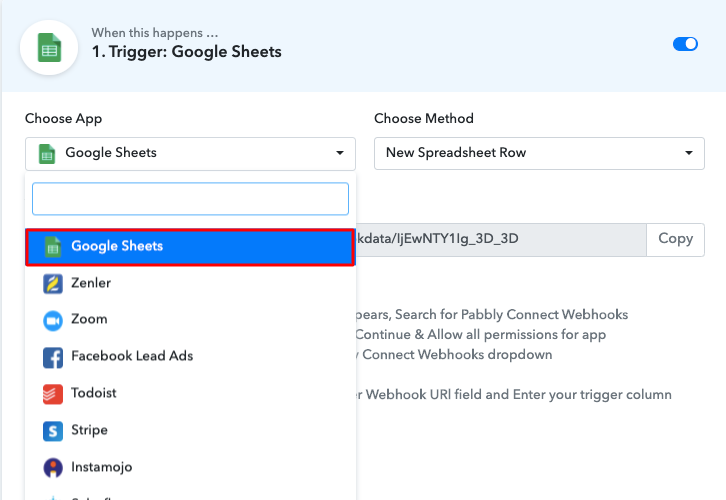This screenshot has height=500, width=726.
Task: Copy the webhook URL
Action: [676, 239]
